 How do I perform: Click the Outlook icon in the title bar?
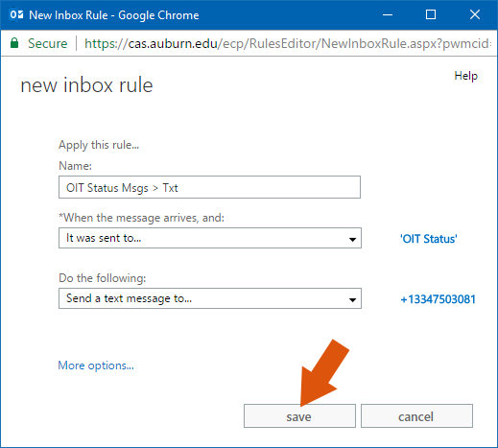coord(16,14)
